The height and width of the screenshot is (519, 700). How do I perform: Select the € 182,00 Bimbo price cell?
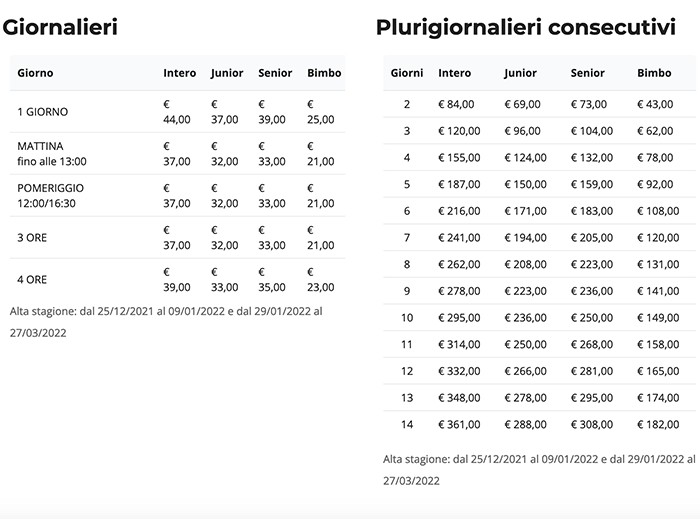coord(656,424)
